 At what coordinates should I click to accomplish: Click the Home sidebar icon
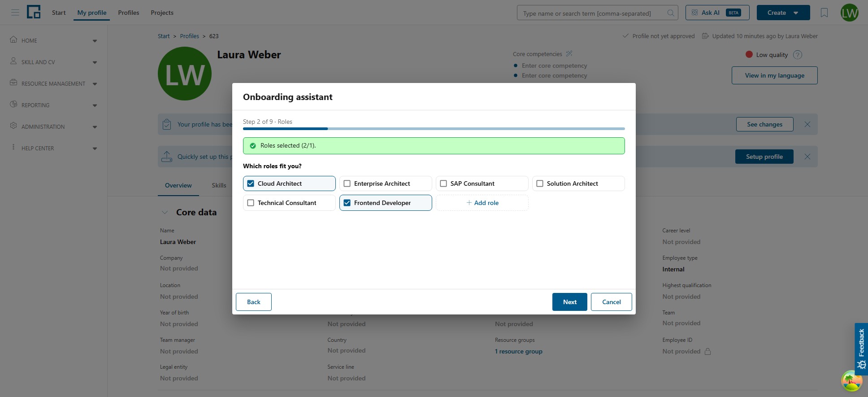click(13, 39)
